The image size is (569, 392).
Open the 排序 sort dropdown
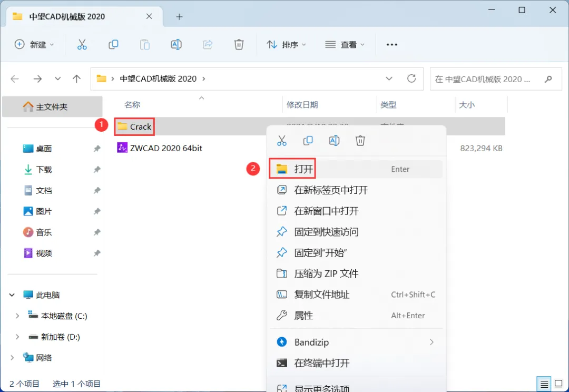[286, 45]
